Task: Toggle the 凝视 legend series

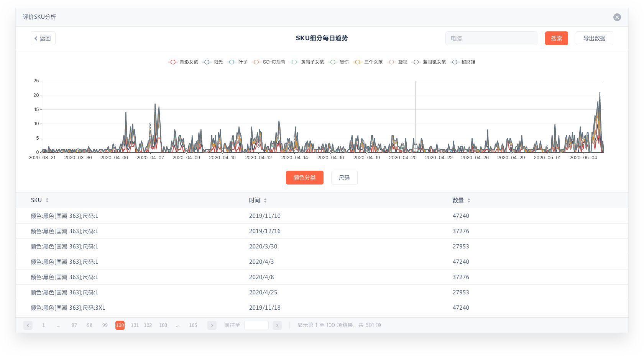Action: (x=397, y=62)
